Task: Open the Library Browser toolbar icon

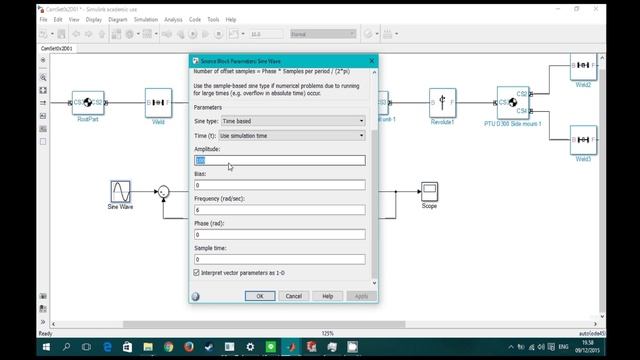Action: (116, 34)
